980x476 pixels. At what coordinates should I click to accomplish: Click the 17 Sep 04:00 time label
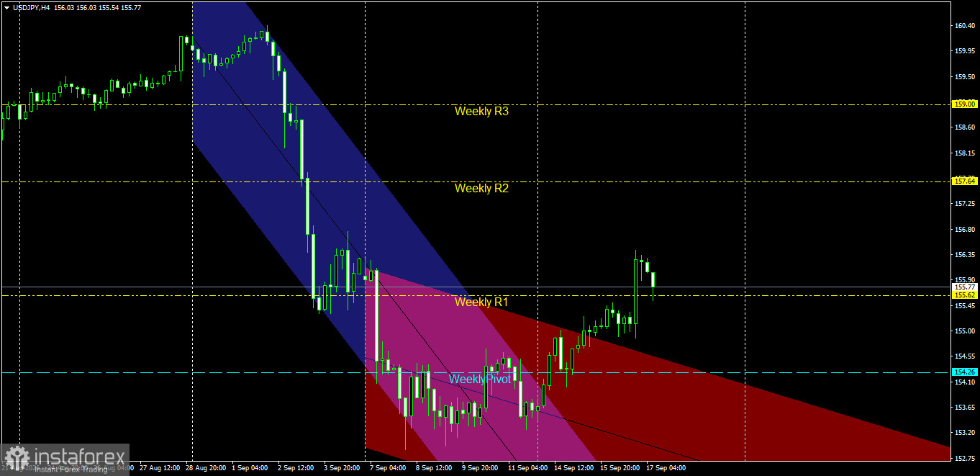[x=666, y=468]
